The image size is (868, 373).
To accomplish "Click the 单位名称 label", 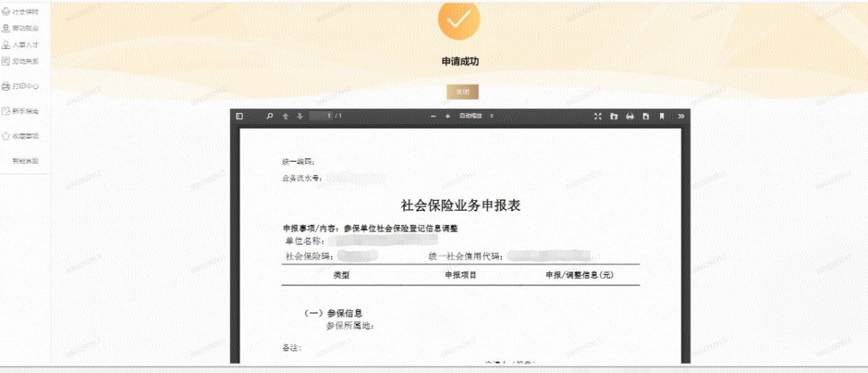I will coord(305,241).
